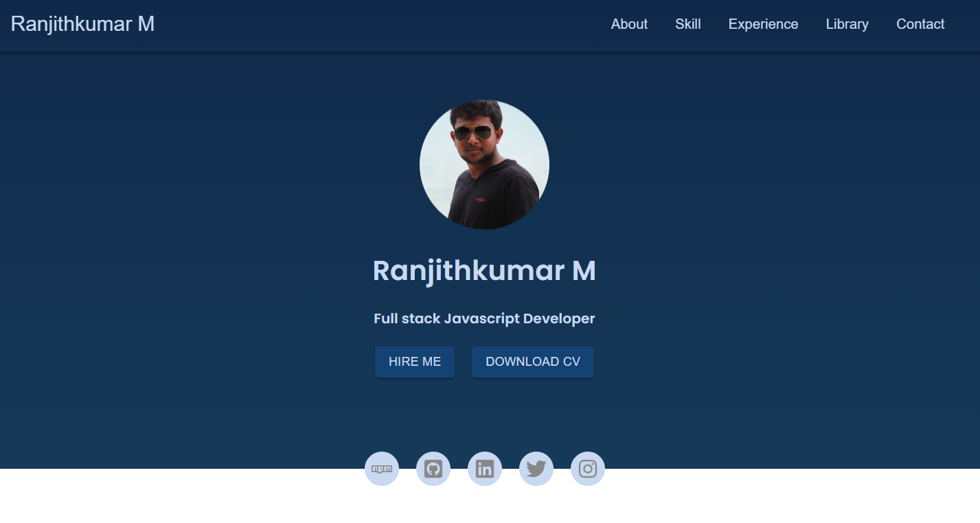The height and width of the screenshot is (523, 980).
Task: Click DOWNLOAD CV to get the resume
Action: point(533,362)
